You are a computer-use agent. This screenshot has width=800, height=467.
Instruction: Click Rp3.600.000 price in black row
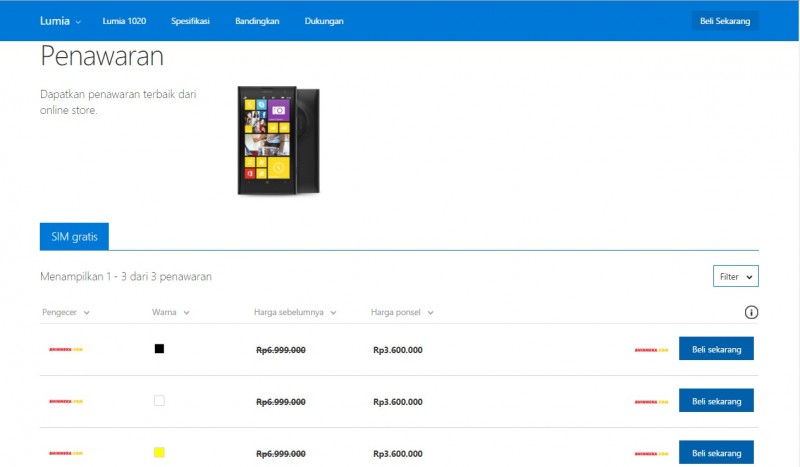(x=398, y=350)
